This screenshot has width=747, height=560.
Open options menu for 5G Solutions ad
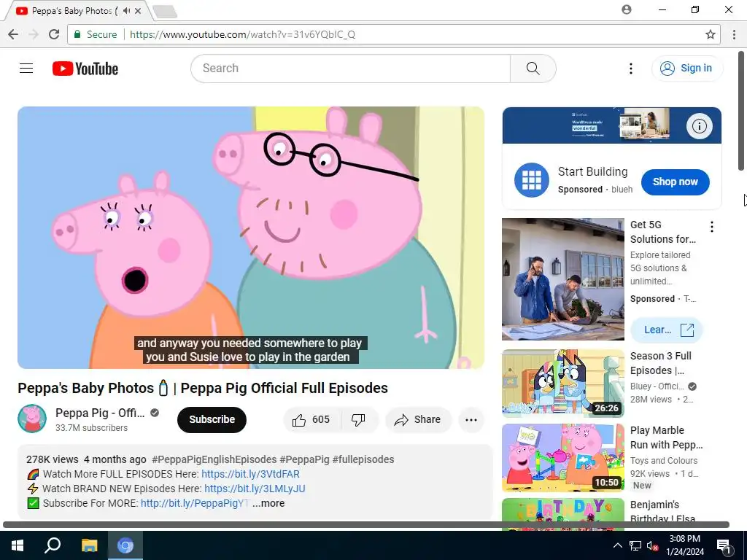pyautogui.click(x=712, y=227)
